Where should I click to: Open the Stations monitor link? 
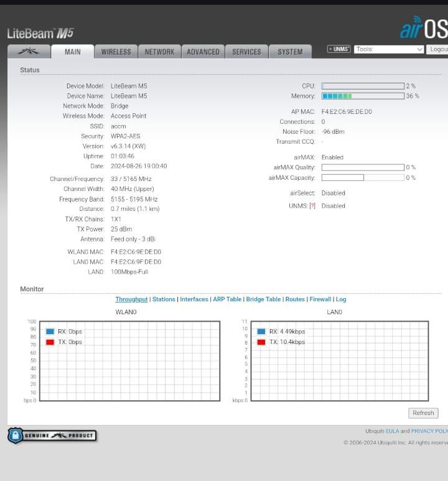(164, 299)
